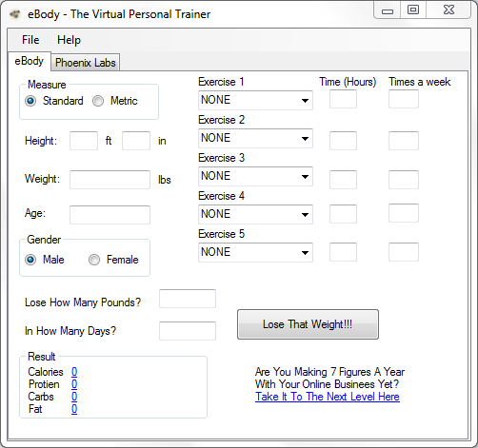
Task: Click Exercise 5 Times a week field
Action: (x=404, y=252)
